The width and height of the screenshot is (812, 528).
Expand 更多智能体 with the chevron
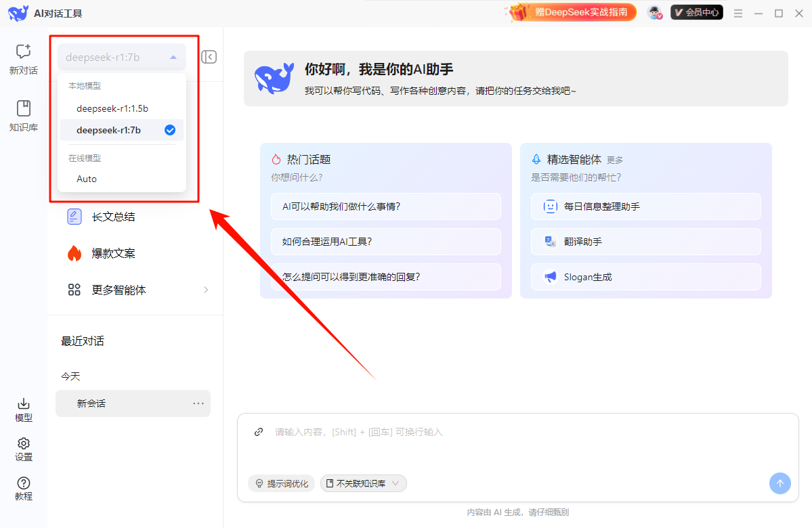(206, 290)
